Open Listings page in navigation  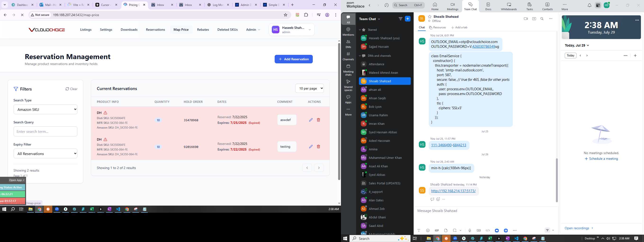point(86,30)
